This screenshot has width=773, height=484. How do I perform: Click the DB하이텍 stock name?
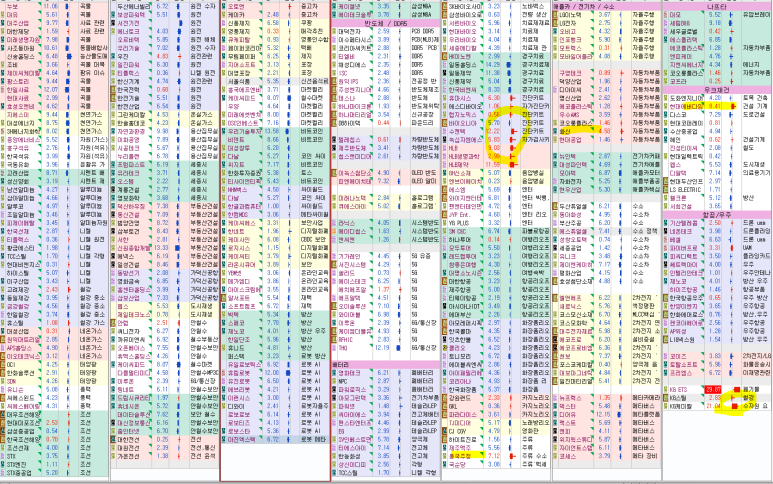click(350, 123)
